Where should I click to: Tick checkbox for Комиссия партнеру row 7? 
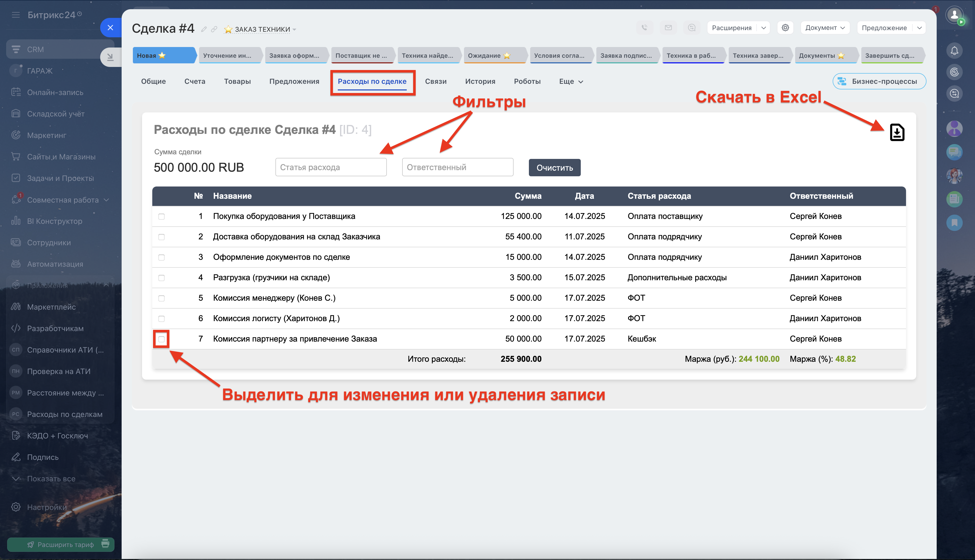161,339
